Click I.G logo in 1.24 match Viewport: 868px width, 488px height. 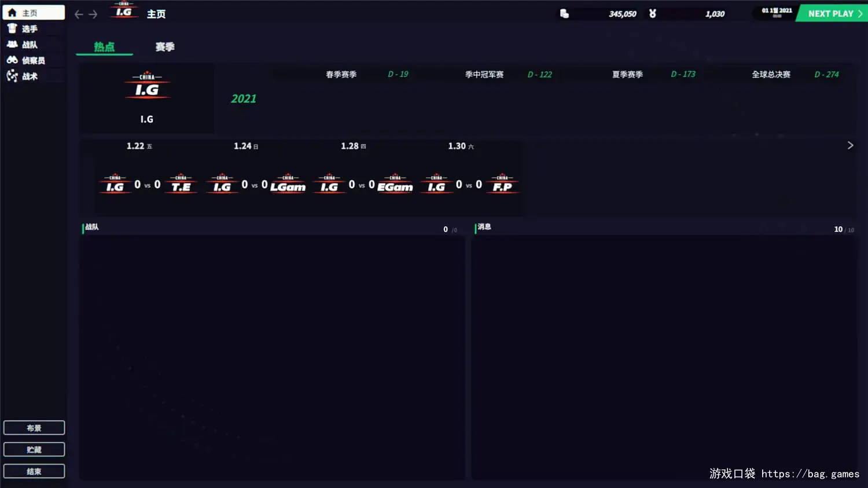point(222,184)
